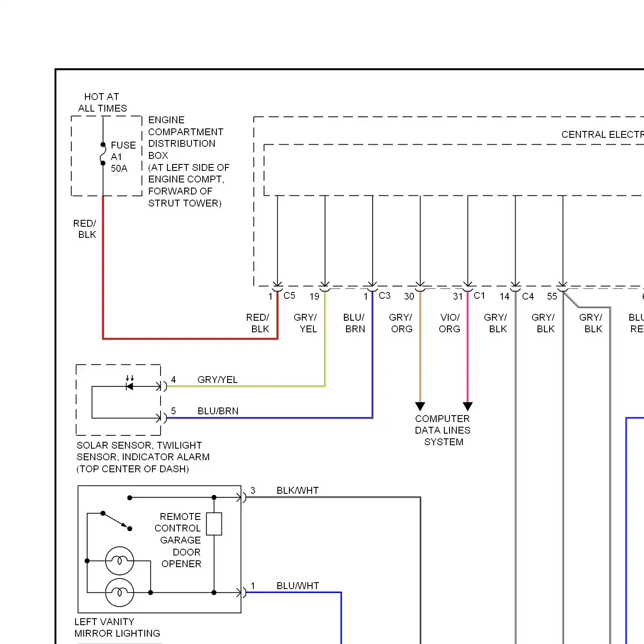Click the C4 connector label
The height and width of the screenshot is (644, 644).
(528, 296)
